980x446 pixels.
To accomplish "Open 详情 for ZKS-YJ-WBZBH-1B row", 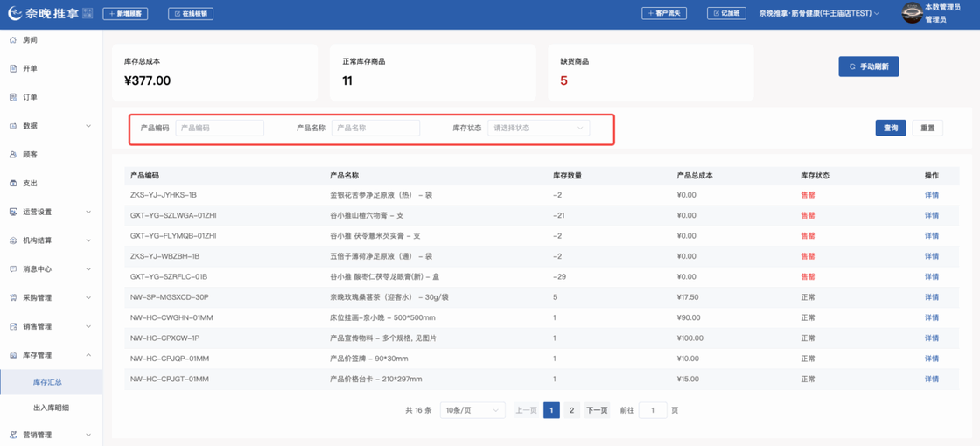I will pyautogui.click(x=932, y=256).
